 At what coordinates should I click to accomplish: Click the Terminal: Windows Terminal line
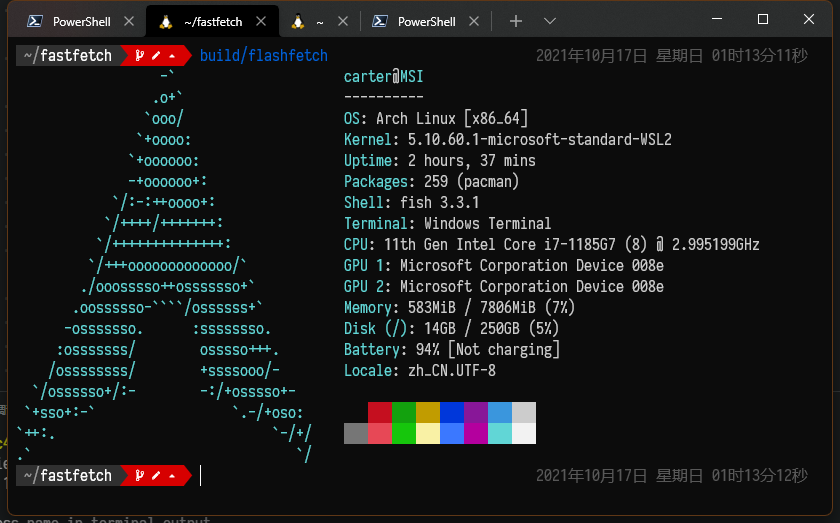(x=448, y=223)
